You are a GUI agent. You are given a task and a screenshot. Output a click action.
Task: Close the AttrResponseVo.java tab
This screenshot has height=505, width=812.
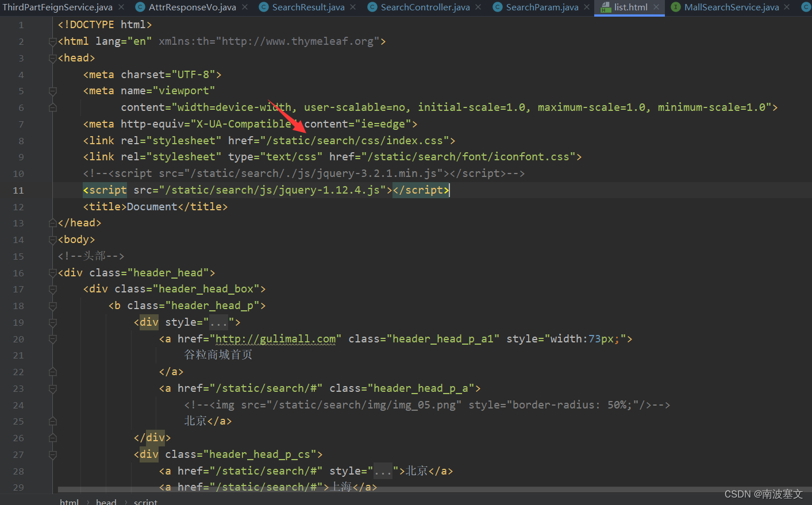[x=245, y=7]
